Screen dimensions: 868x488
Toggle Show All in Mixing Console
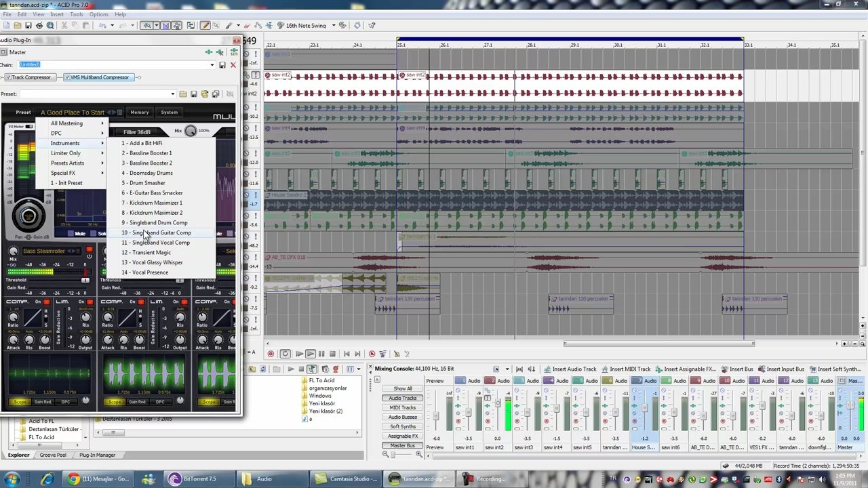pyautogui.click(x=403, y=388)
